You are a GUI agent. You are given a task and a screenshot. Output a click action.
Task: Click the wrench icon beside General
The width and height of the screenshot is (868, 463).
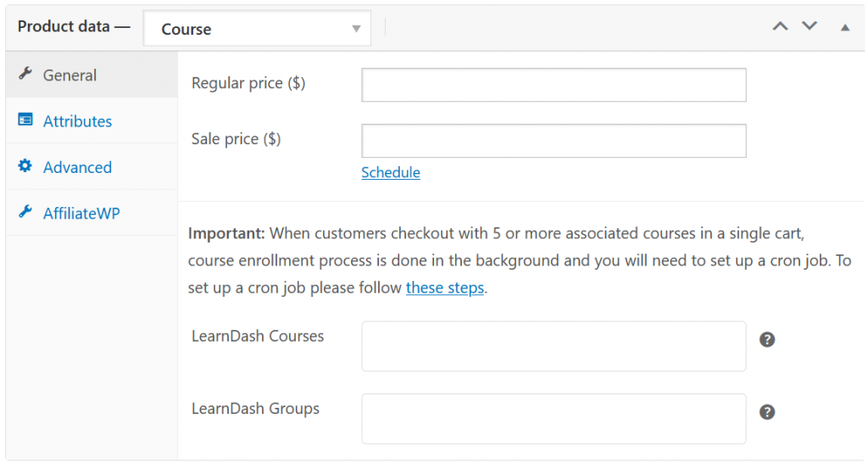point(25,75)
